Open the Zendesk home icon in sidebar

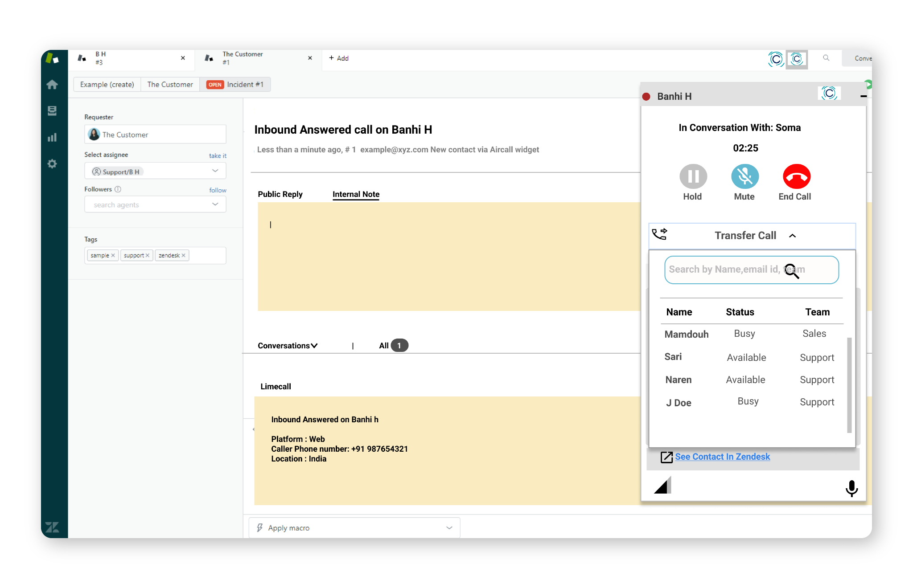point(52,84)
